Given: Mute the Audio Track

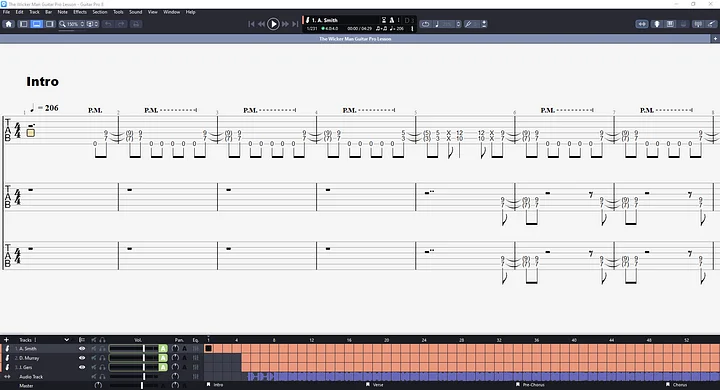Looking at the screenshot, I should pos(94,377).
